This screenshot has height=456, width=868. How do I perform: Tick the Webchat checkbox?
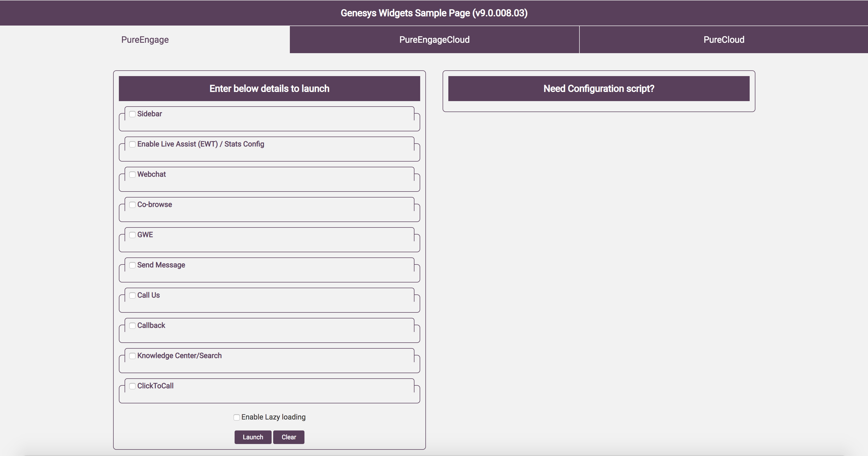[x=132, y=174]
